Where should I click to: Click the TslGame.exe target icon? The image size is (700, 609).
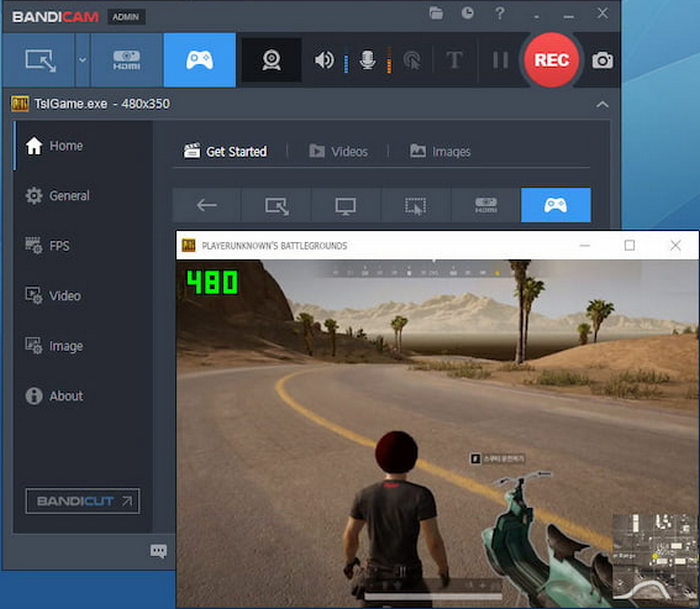coord(20,104)
